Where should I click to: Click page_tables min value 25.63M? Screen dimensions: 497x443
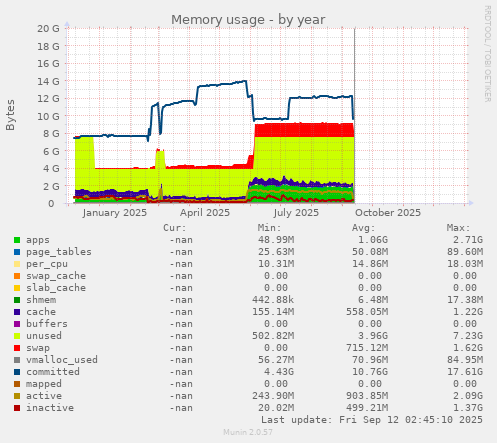pos(276,252)
